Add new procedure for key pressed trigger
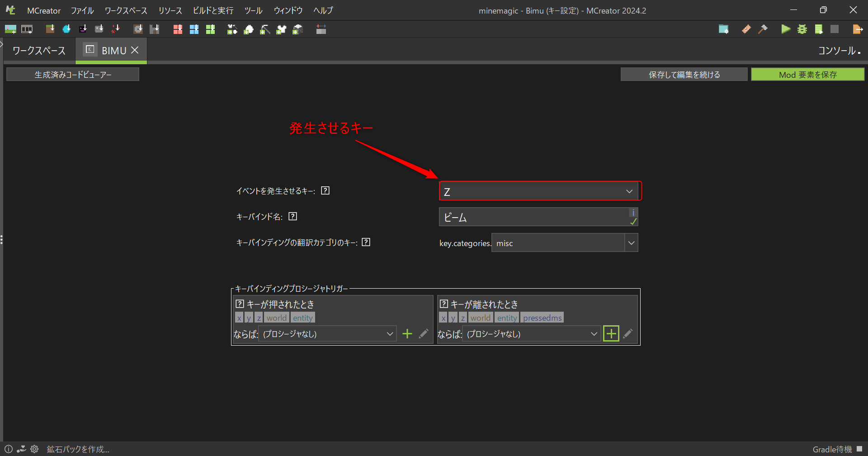This screenshot has width=868, height=456. click(407, 334)
